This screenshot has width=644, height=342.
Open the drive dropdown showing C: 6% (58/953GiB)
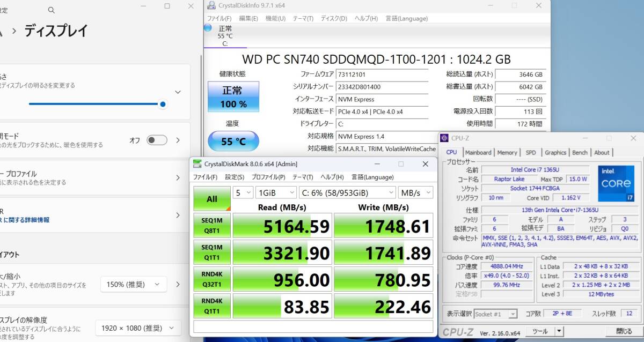347,192
